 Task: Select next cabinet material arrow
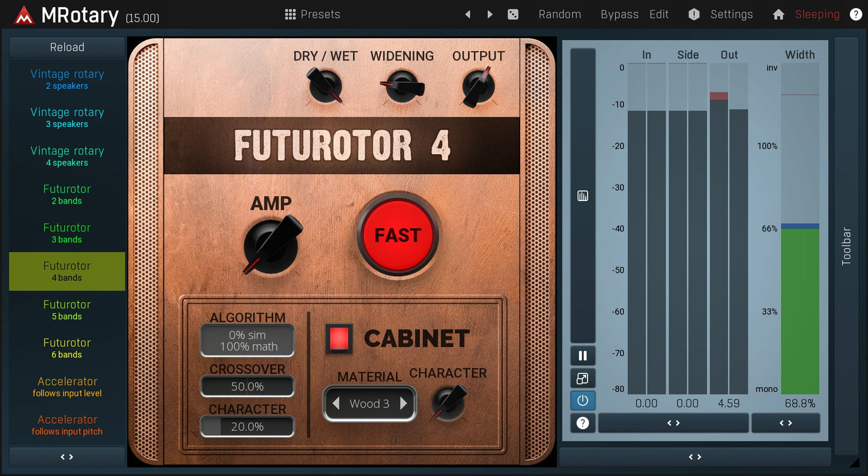click(404, 403)
